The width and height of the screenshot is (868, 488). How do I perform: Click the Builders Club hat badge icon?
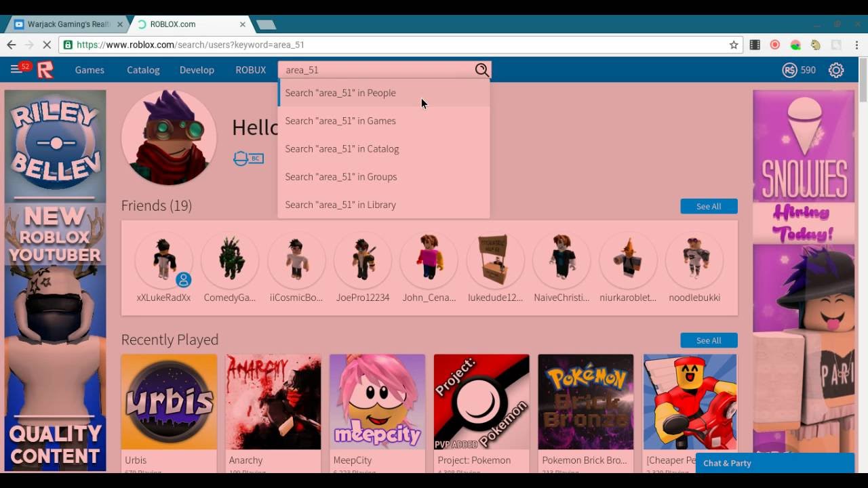248,159
